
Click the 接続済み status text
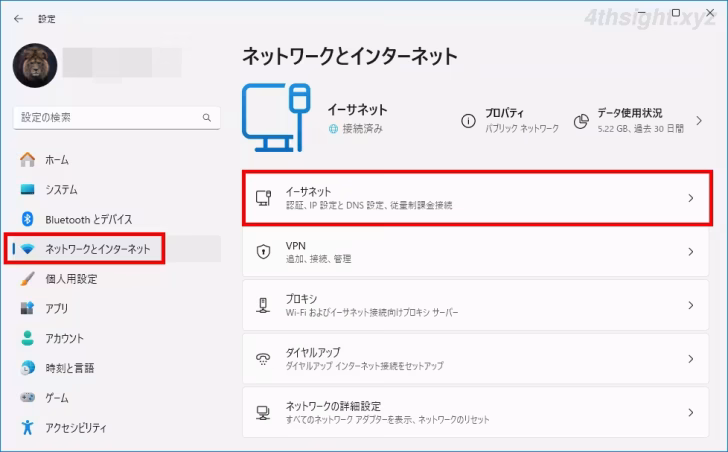click(x=363, y=129)
